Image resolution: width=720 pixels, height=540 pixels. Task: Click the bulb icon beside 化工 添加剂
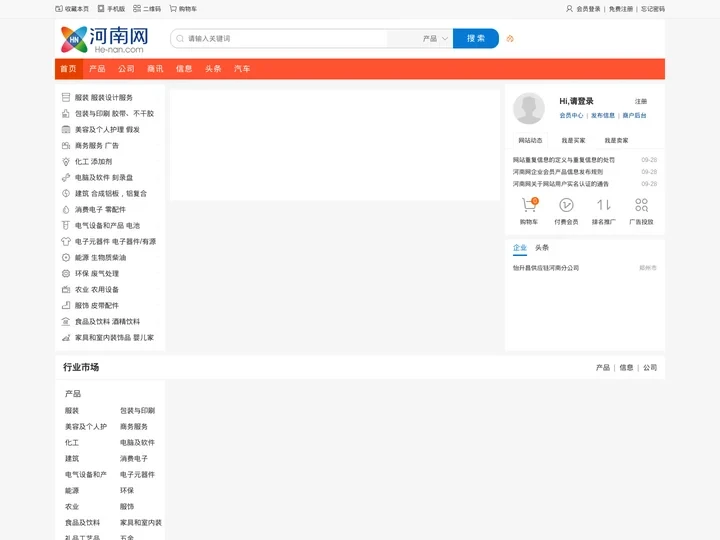(66, 162)
